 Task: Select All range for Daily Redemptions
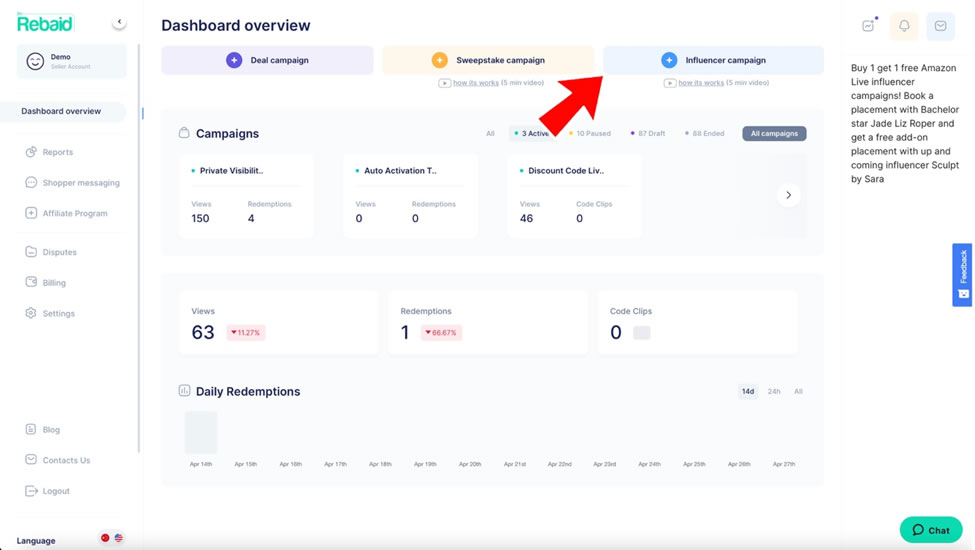point(798,392)
